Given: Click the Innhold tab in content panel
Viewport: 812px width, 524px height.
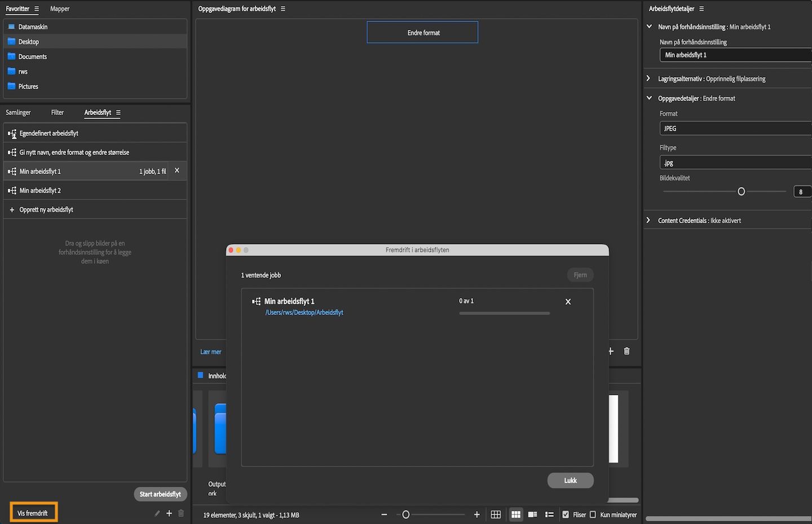Looking at the screenshot, I should pos(217,376).
